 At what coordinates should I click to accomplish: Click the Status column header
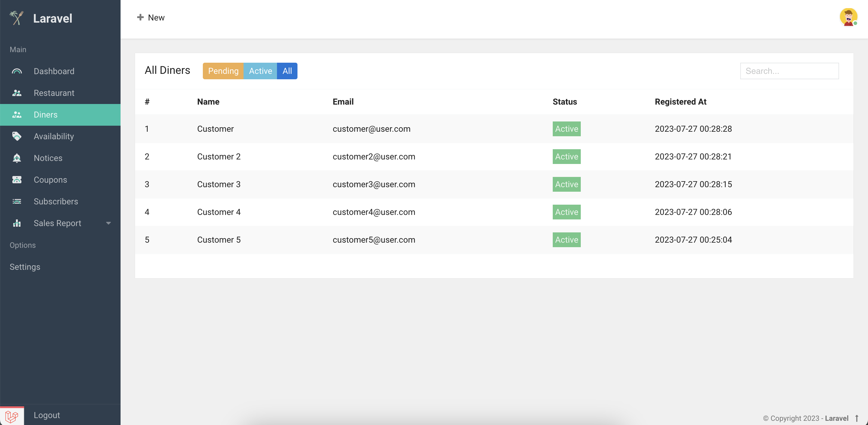565,102
